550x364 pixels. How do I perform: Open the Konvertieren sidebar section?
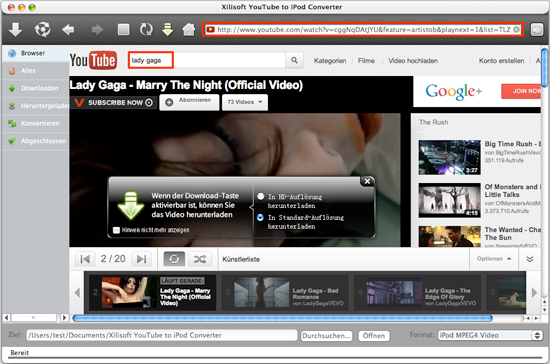[35, 123]
